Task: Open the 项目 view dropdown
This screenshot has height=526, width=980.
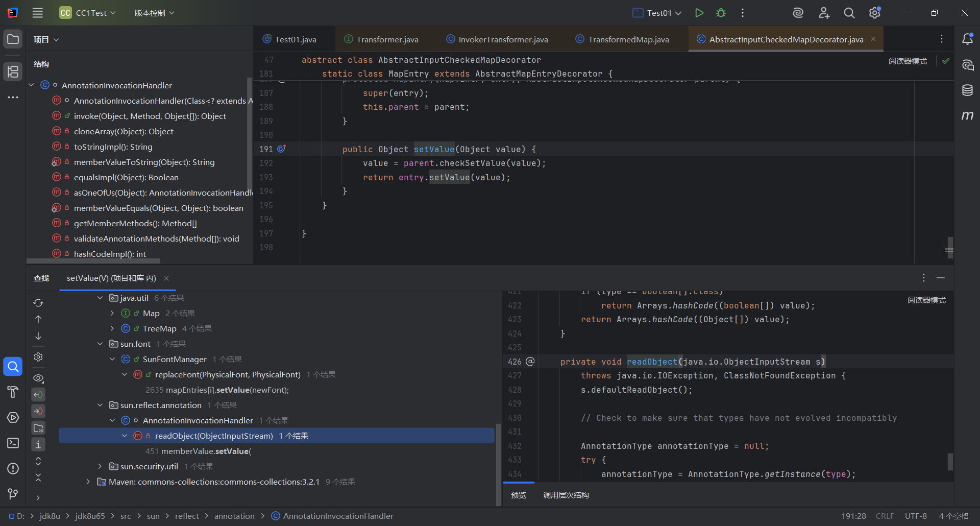Action: pos(46,39)
